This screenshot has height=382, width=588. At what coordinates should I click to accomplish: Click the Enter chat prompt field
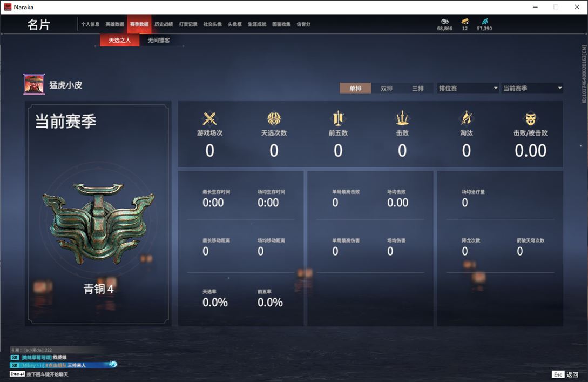pos(39,374)
